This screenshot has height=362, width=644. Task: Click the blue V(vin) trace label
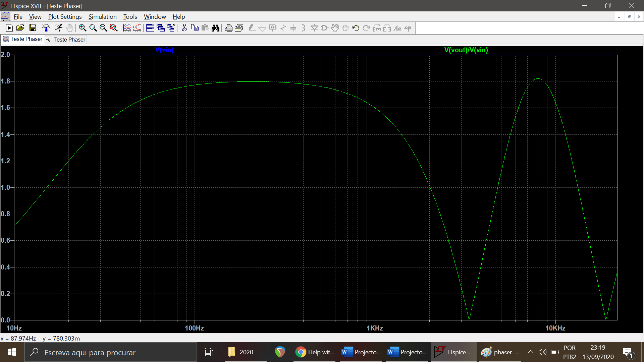pyautogui.click(x=164, y=50)
